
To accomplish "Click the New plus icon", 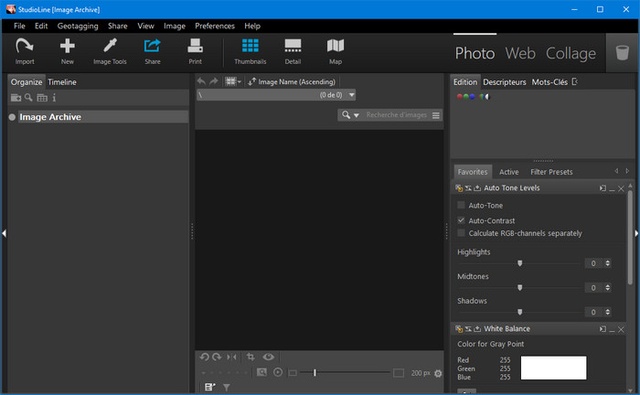I will tap(67, 51).
